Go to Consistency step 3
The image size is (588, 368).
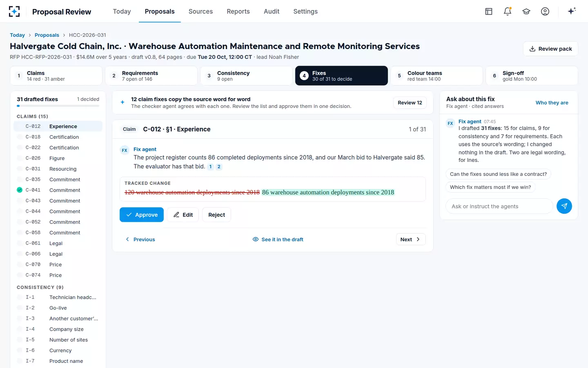click(x=246, y=76)
